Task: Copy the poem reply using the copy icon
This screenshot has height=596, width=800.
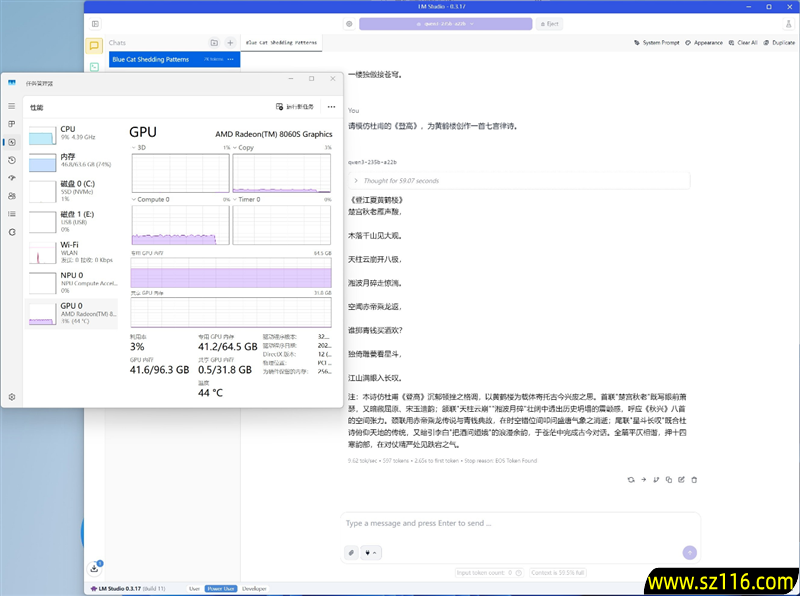Action: (x=670, y=480)
